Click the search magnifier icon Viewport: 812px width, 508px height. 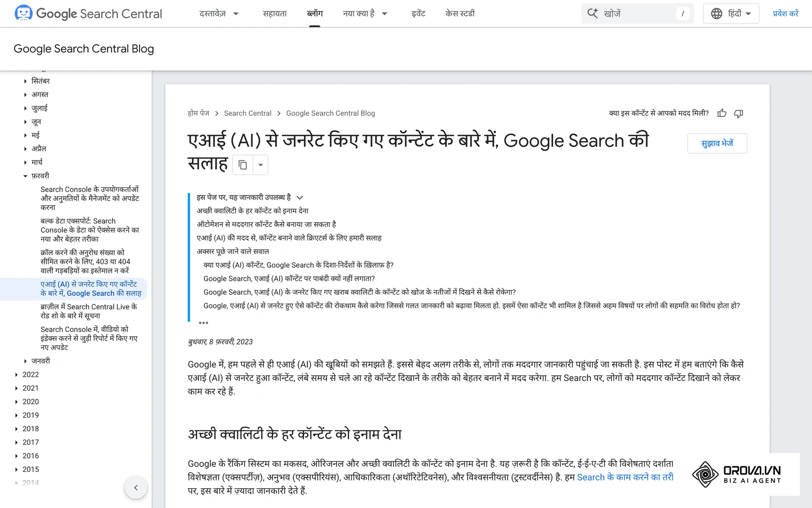pyautogui.click(x=592, y=14)
